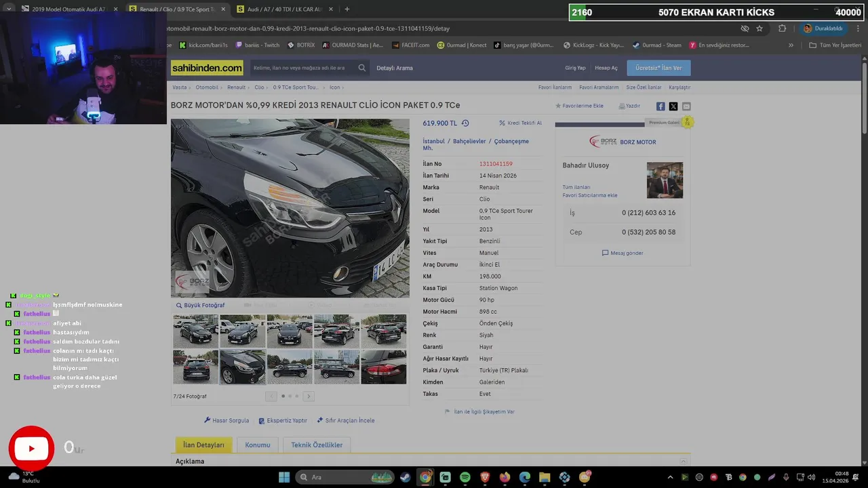Click the price history clock icon
The width and height of the screenshot is (868, 488).
coord(465,123)
